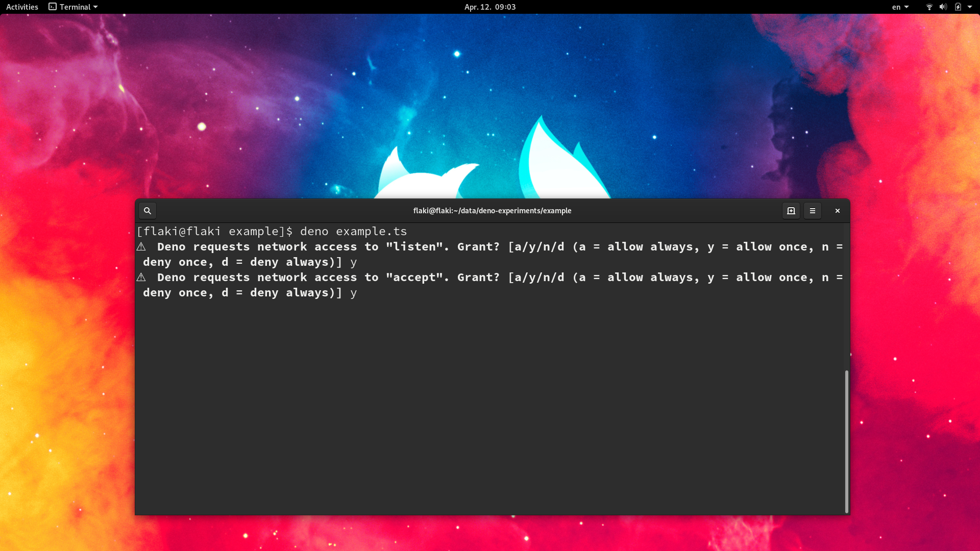
Task: Click the "accept" word in second prompt
Action: coord(414,278)
